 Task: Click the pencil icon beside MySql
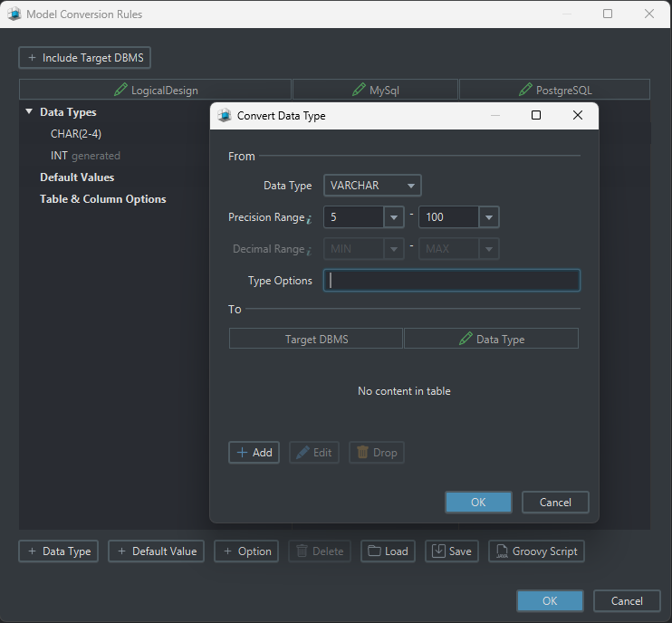tap(359, 90)
